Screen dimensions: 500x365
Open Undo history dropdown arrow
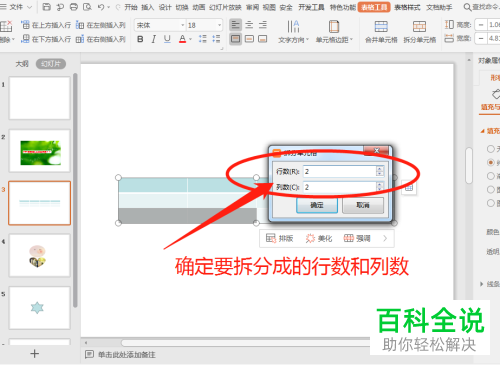click(x=108, y=7)
